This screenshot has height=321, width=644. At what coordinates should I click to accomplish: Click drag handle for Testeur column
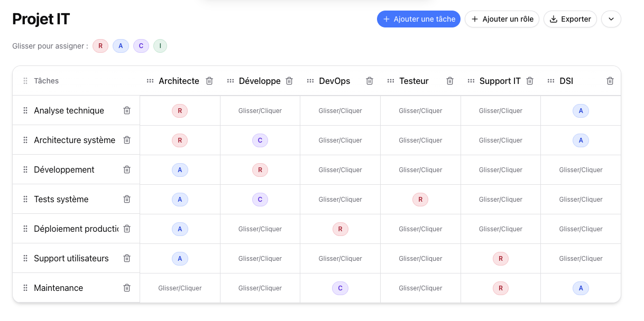tap(391, 81)
